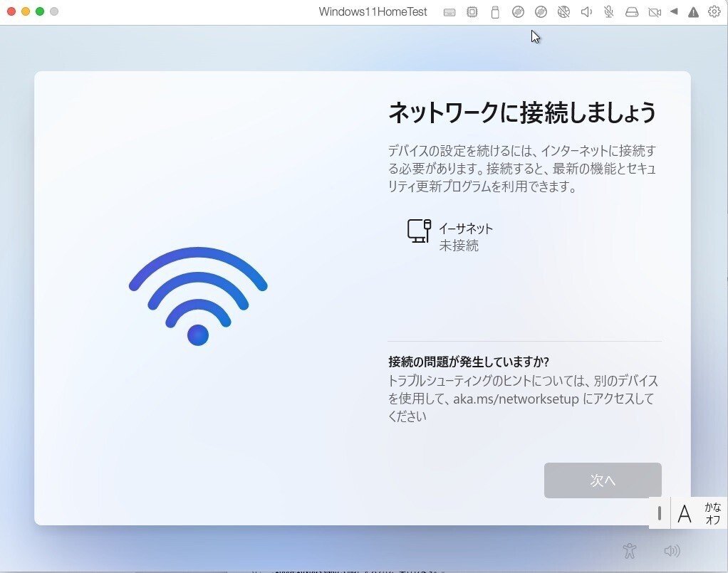This screenshot has width=728, height=573.
Task: Click the CPU chip icon in toolbar
Action: coord(472,12)
